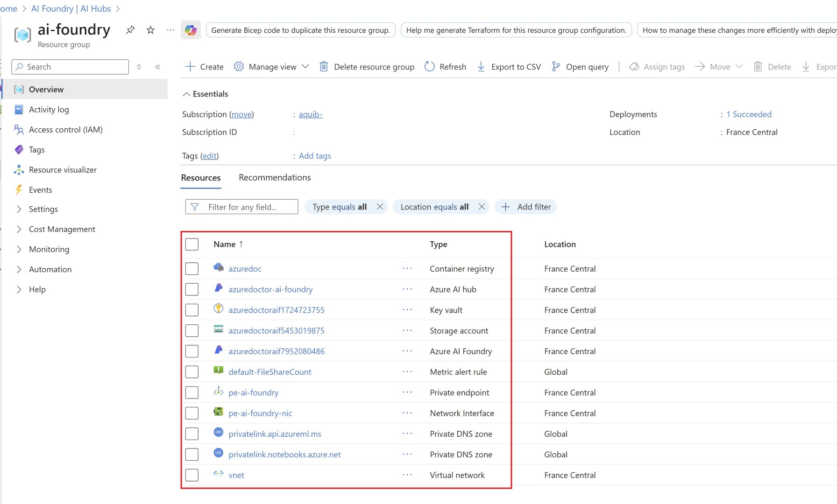Click the sidebar Search field
Viewport: 837px width, 504px height.
(x=70, y=67)
